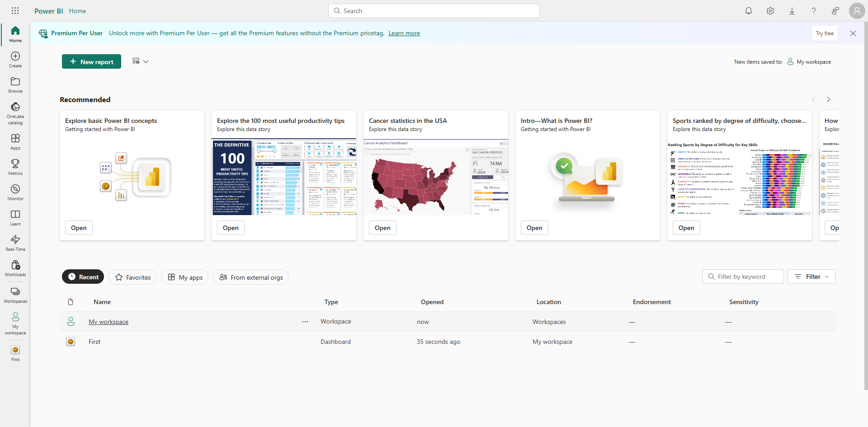Click the Sensitivity column header
868x427 pixels.
[744, 302]
